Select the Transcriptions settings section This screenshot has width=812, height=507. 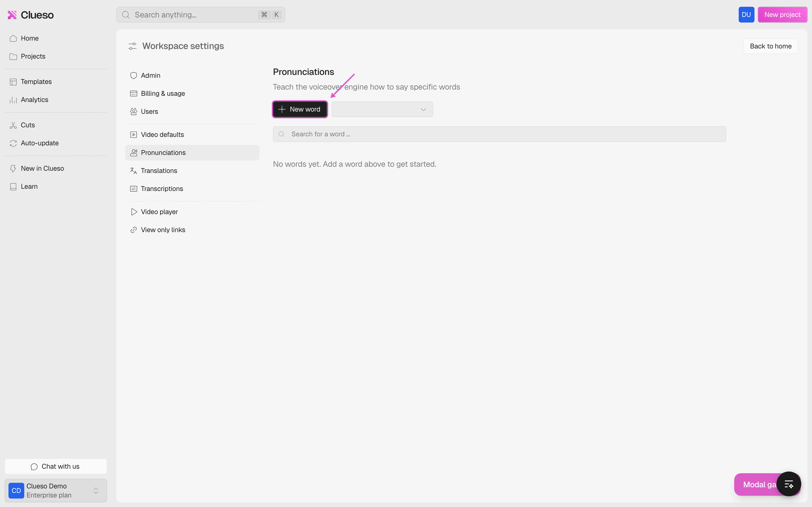(162, 188)
